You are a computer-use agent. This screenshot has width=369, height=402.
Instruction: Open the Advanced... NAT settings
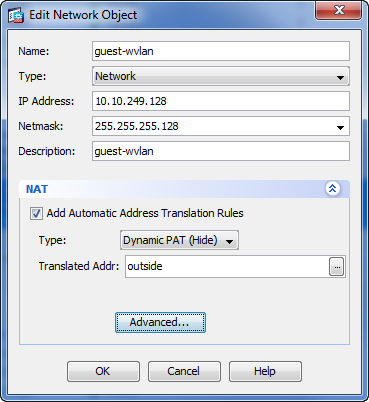(x=160, y=322)
